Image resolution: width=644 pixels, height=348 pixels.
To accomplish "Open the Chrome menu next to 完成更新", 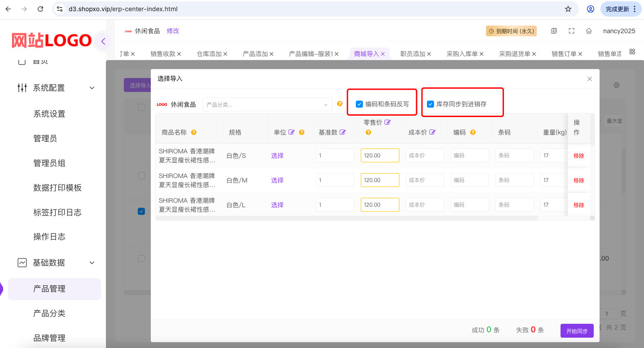I will pyautogui.click(x=635, y=9).
